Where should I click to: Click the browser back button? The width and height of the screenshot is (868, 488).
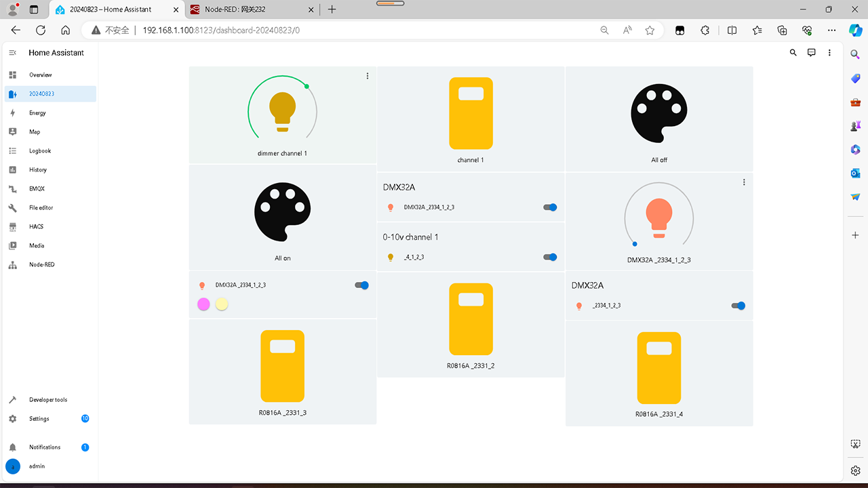16,30
